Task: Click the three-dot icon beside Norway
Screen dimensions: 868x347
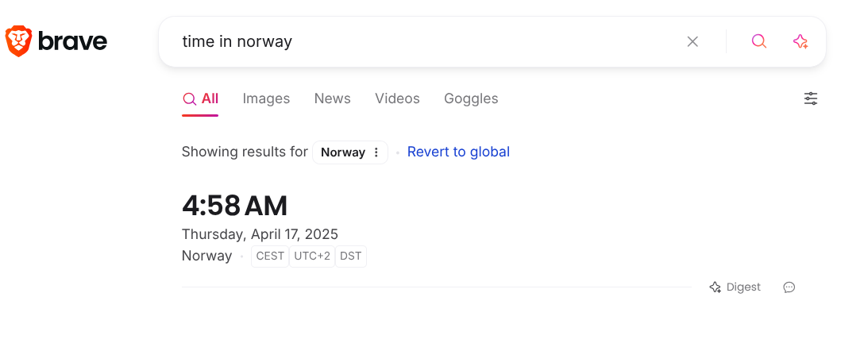Action: point(376,152)
